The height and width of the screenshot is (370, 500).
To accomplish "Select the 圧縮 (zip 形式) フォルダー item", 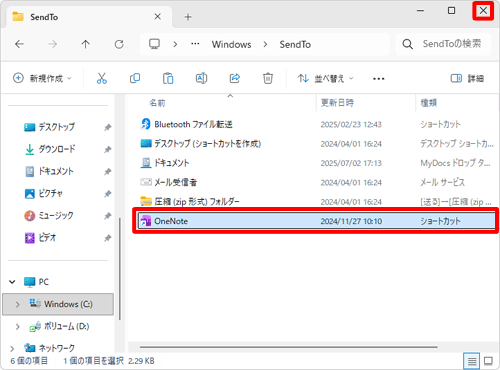I will (x=317, y=202).
